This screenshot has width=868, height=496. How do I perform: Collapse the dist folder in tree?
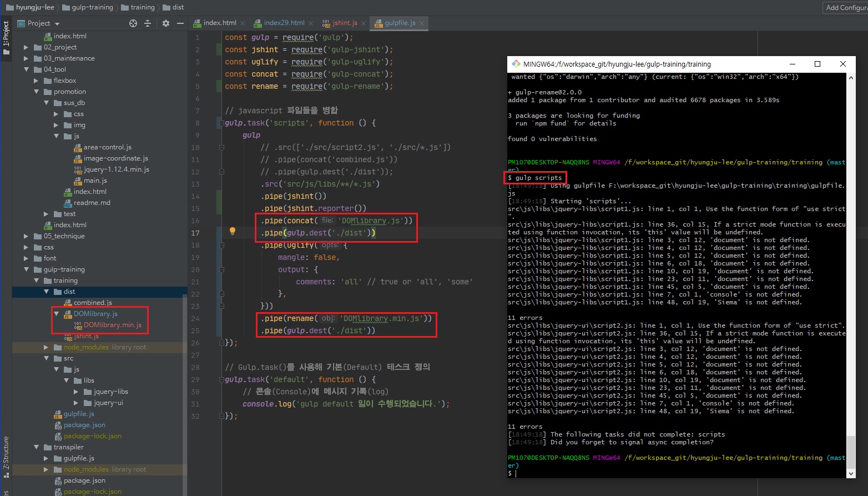pyautogui.click(x=47, y=292)
